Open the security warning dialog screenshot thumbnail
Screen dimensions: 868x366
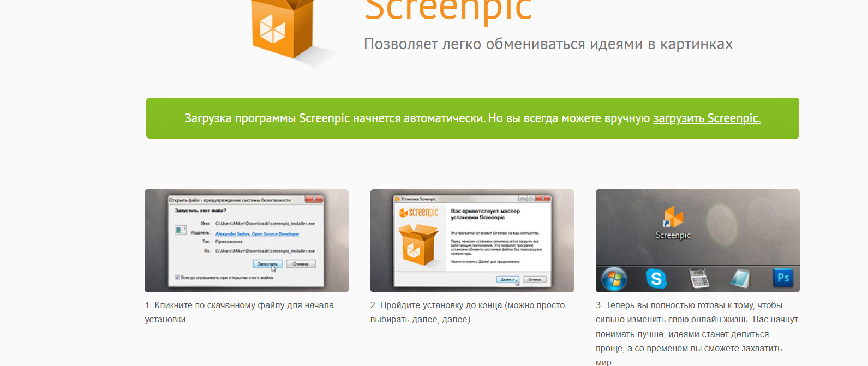tap(247, 241)
